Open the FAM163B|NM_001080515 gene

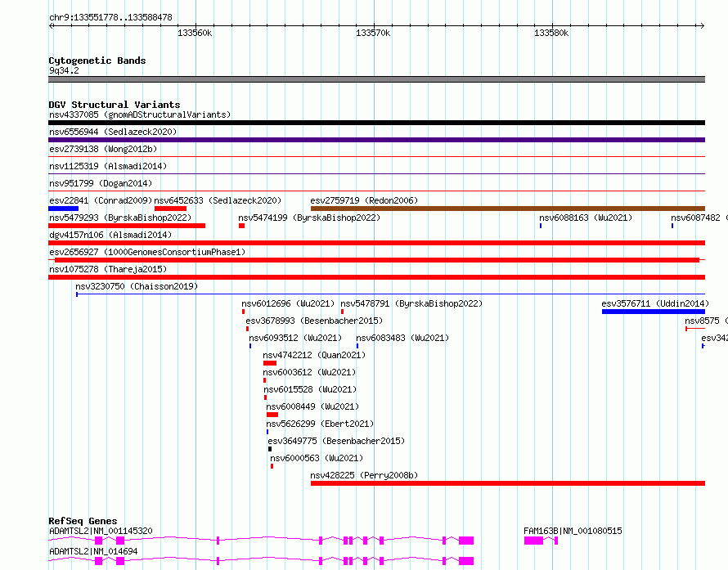pyautogui.click(x=541, y=541)
